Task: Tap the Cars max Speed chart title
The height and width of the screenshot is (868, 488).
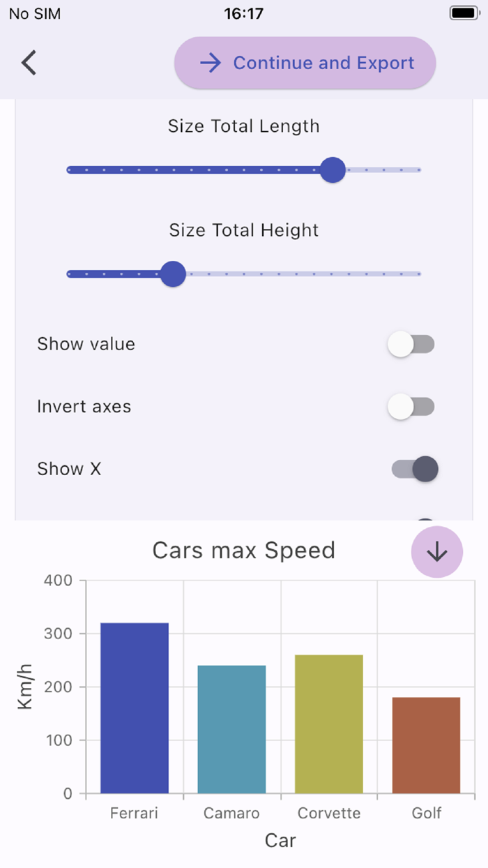Action: click(244, 551)
